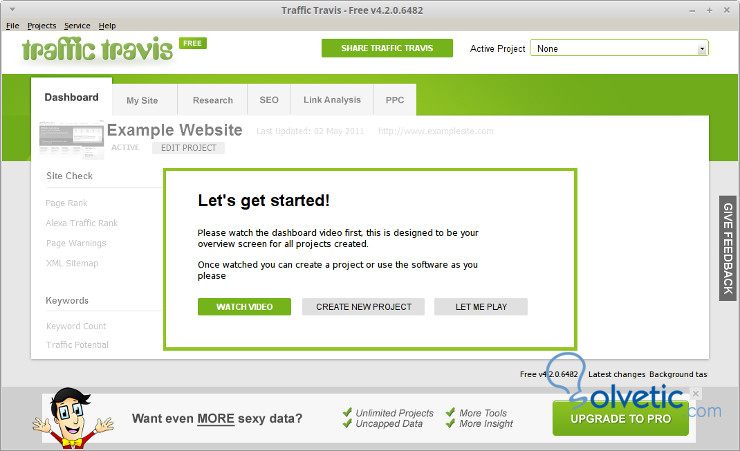Image resolution: width=740 pixels, height=451 pixels.
Task: Select Alexa Traffic Rank item
Action: click(x=82, y=223)
